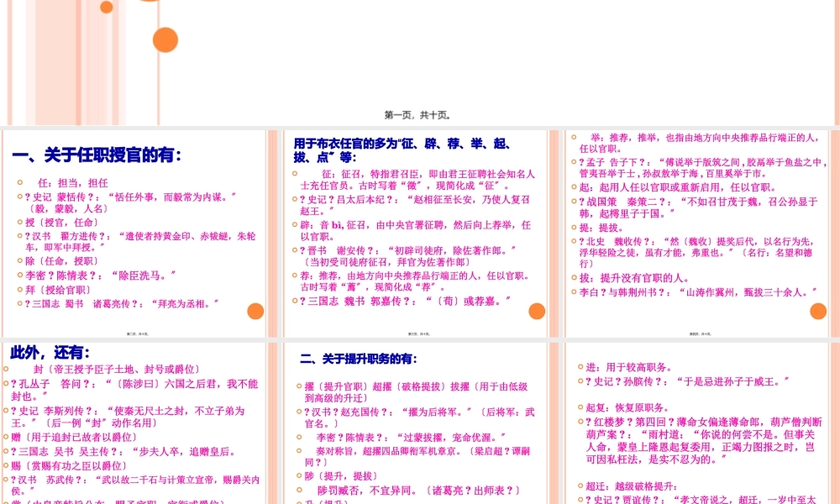Screen dimensions: 840x504
Task: Click the large orange circle above the first slide
Action: (165, 39)
